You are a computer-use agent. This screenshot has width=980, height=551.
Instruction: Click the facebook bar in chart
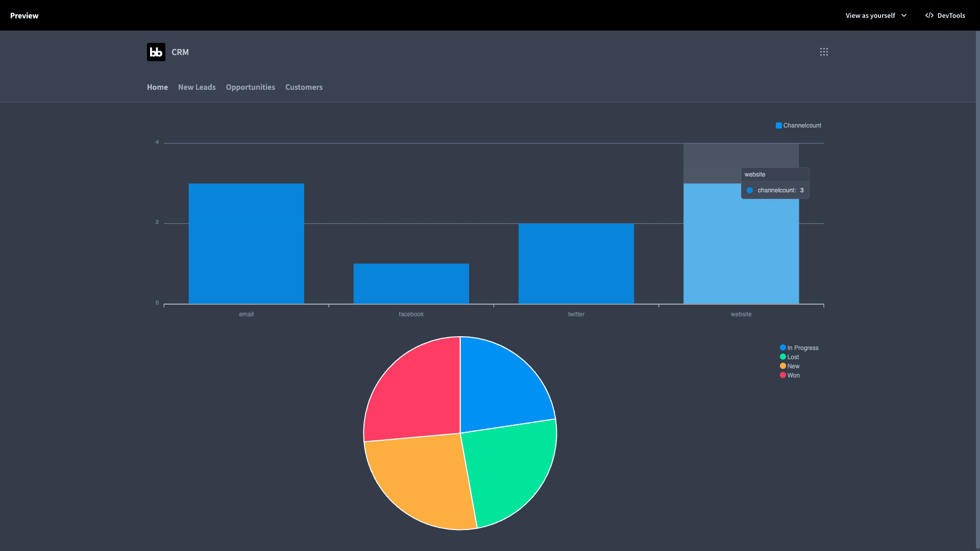(411, 284)
